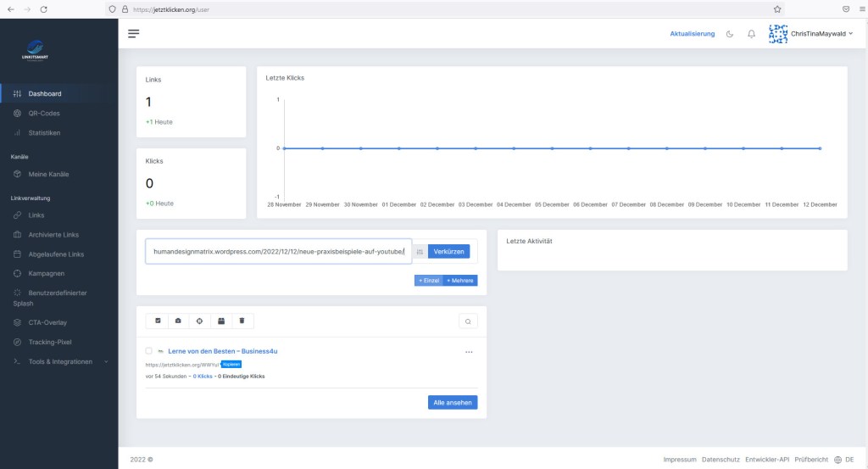Click the notification bell icon
Viewport: 868px width, 469px height.
pyautogui.click(x=751, y=34)
